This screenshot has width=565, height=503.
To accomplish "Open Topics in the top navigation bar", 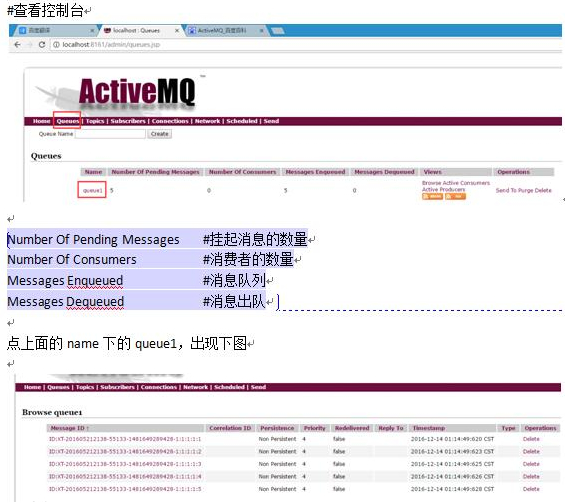I will (x=95, y=121).
